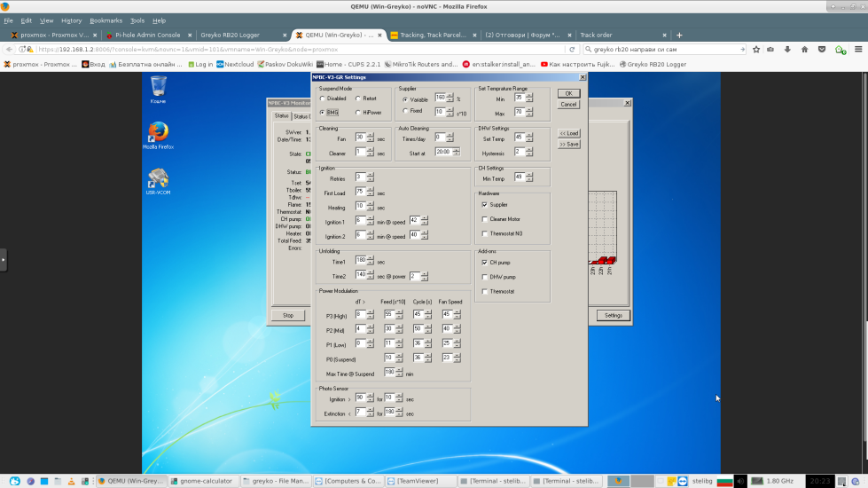
Task: Select the Disabled suspend mode radio button
Action: pyautogui.click(x=322, y=98)
